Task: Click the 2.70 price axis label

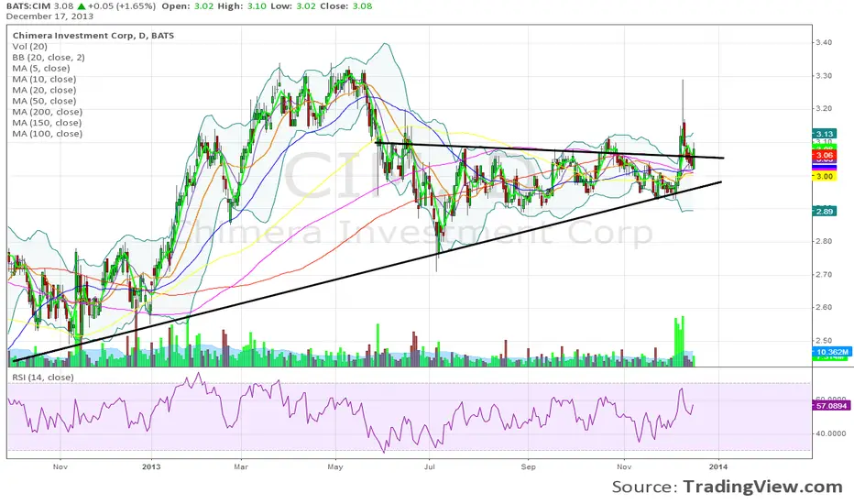Action: click(x=824, y=275)
